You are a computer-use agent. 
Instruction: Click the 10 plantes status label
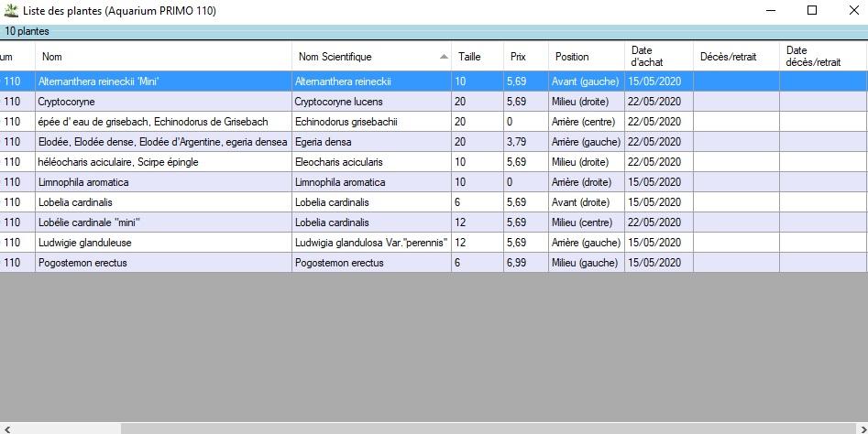27,31
